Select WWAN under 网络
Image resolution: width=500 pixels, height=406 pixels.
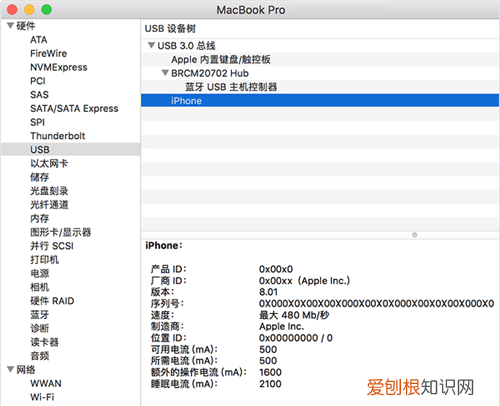[46, 383]
